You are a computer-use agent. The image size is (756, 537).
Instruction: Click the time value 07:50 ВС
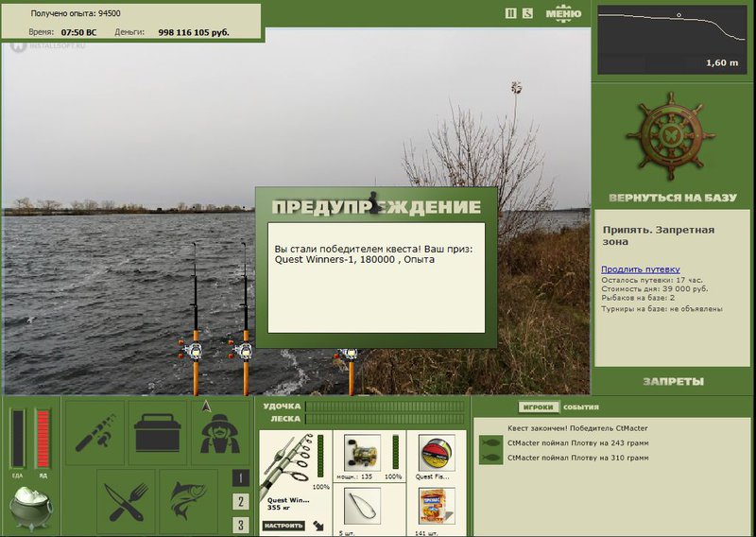[x=78, y=32]
